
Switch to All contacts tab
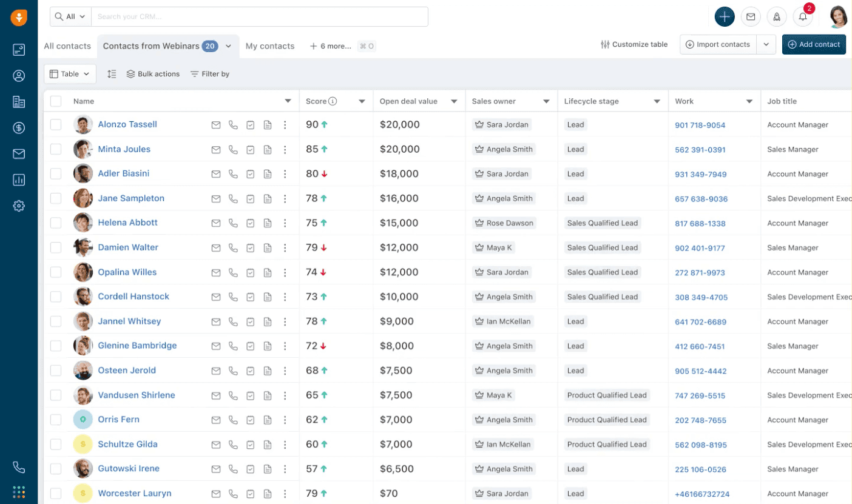point(67,46)
